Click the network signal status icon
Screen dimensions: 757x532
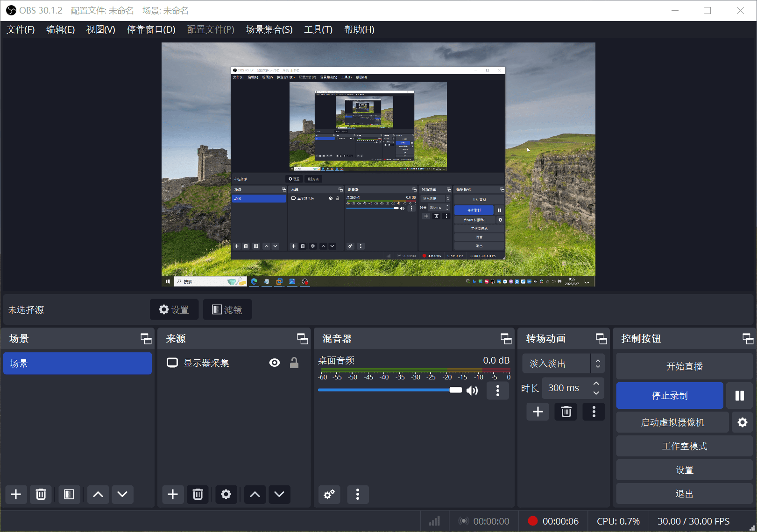pyautogui.click(x=435, y=521)
